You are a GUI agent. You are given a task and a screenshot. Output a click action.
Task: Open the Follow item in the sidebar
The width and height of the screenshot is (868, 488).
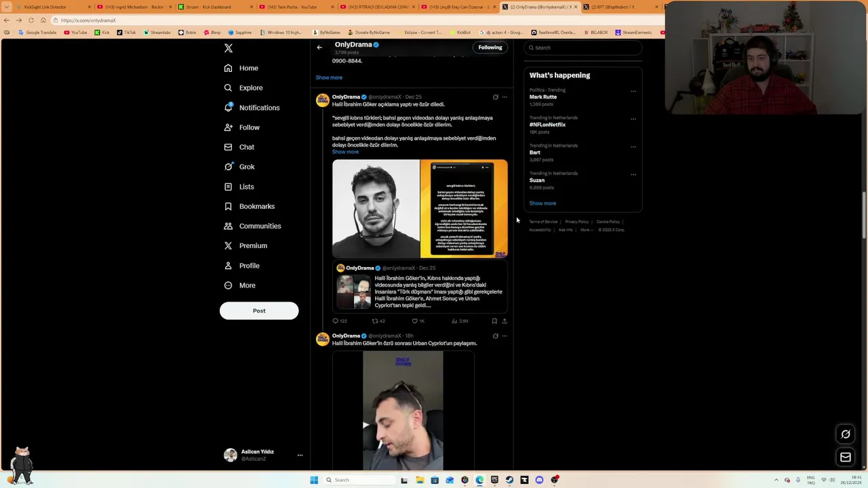[x=241, y=127]
